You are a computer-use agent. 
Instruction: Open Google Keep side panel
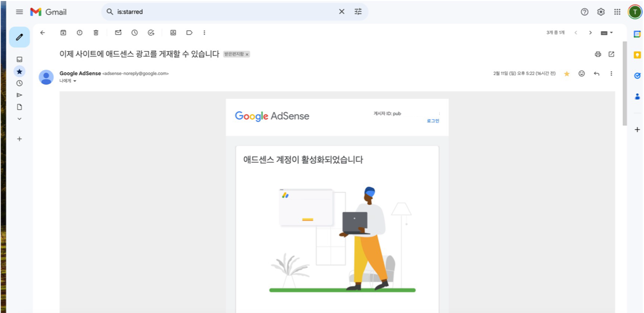coord(637,55)
